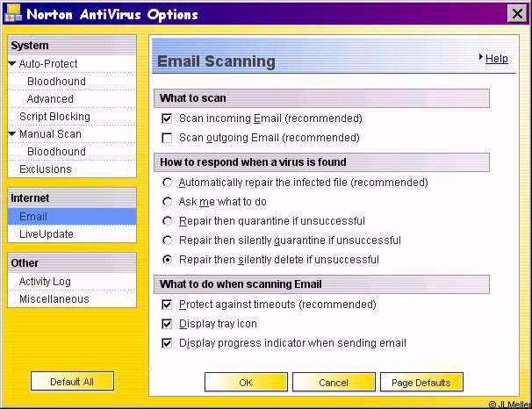Screen dimensions: 532x409
Task: Open Miscellaneous settings page
Action: (x=54, y=299)
